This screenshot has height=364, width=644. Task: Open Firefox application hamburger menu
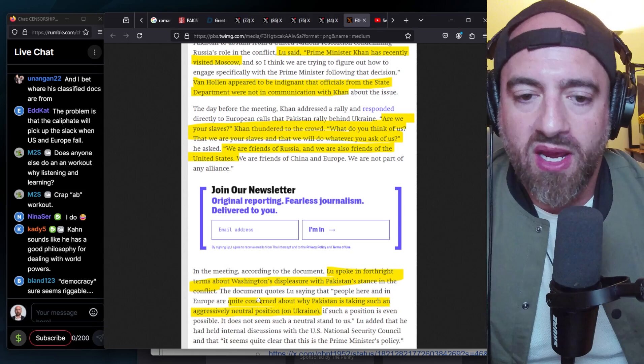484,36
